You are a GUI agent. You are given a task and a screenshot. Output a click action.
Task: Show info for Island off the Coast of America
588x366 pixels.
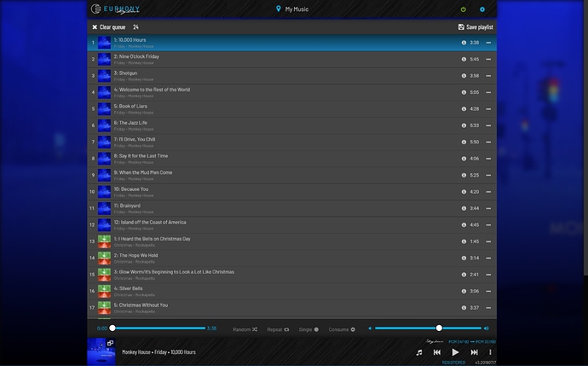464,225
